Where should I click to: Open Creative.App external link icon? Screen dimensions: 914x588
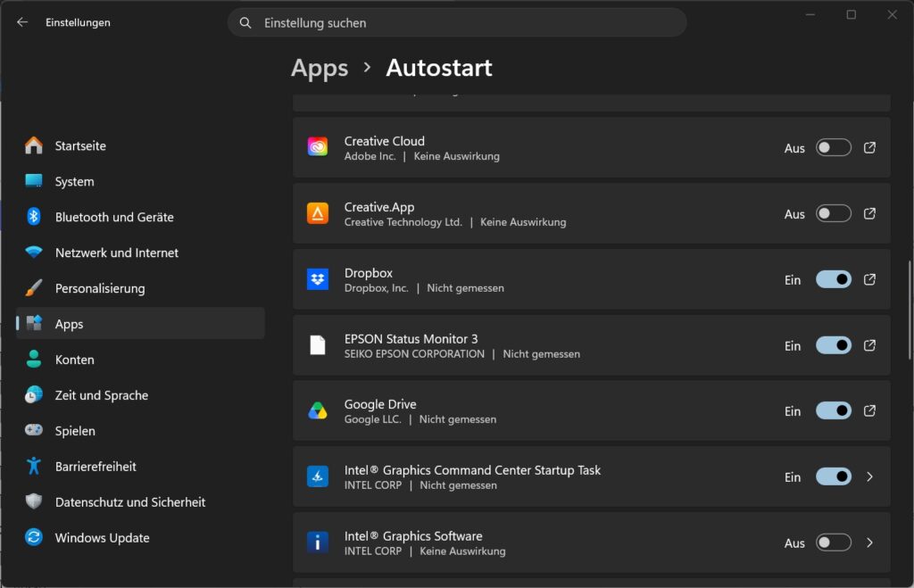[x=869, y=213]
